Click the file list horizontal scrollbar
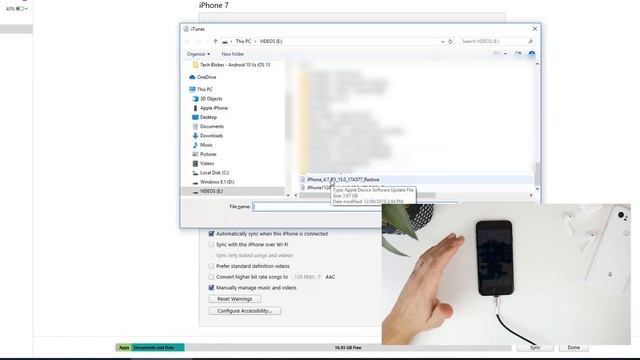 [367, 196]
